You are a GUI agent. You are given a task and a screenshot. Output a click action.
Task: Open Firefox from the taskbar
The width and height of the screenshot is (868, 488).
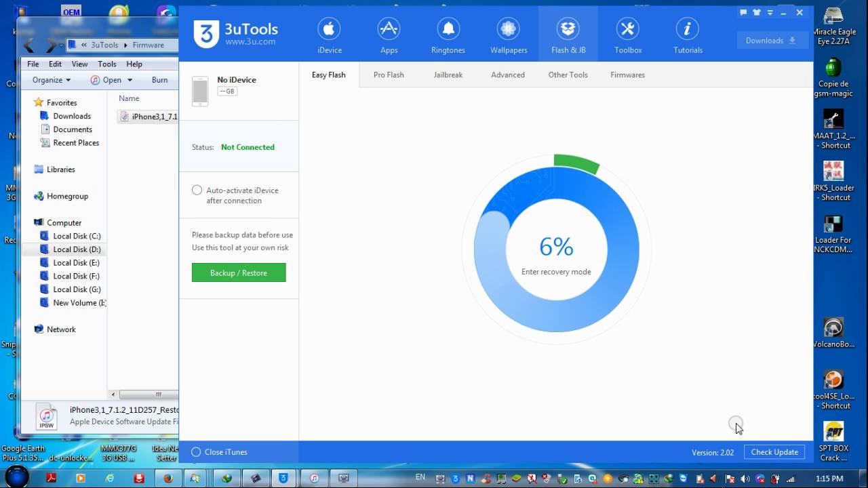tap(168, 479)
